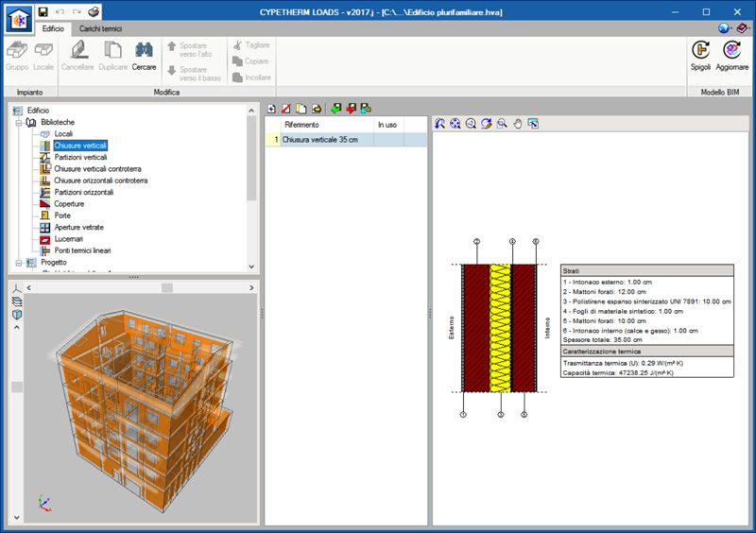Select Chiusure verticali tree item

80,146
